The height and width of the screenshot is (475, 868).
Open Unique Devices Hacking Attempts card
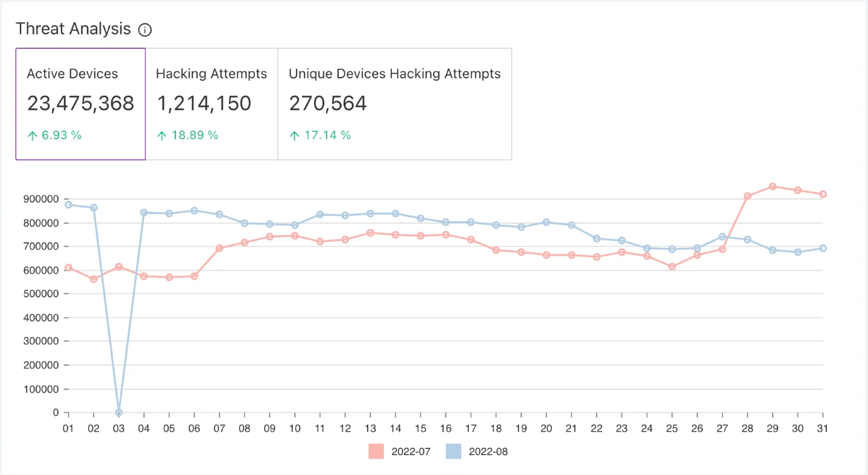click(x=395, y=104)
